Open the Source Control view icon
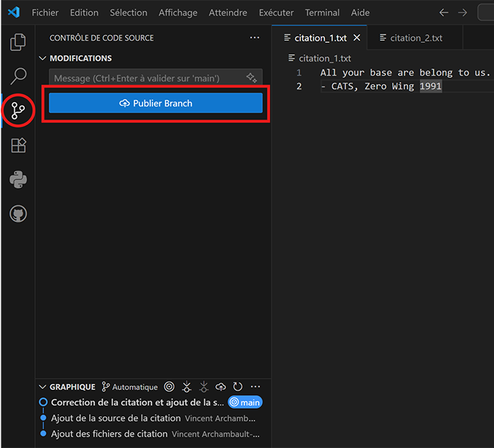Screen dimensions: 494x448 (18, 110)
